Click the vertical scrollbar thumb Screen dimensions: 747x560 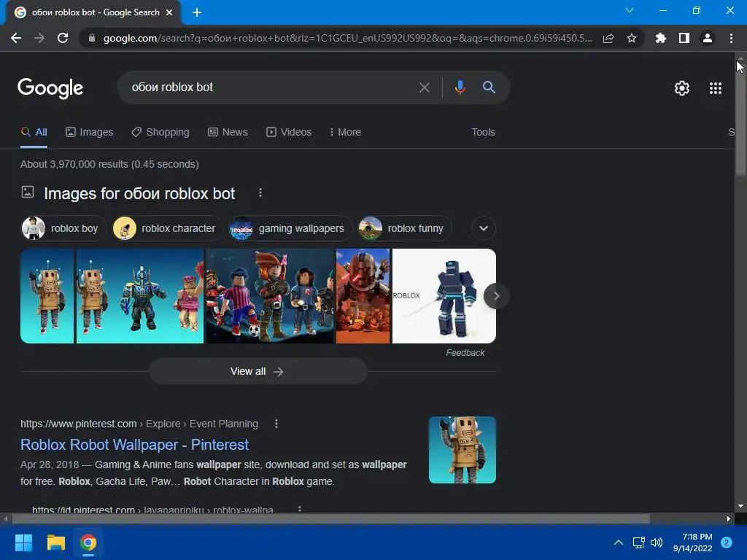[740, 119]
